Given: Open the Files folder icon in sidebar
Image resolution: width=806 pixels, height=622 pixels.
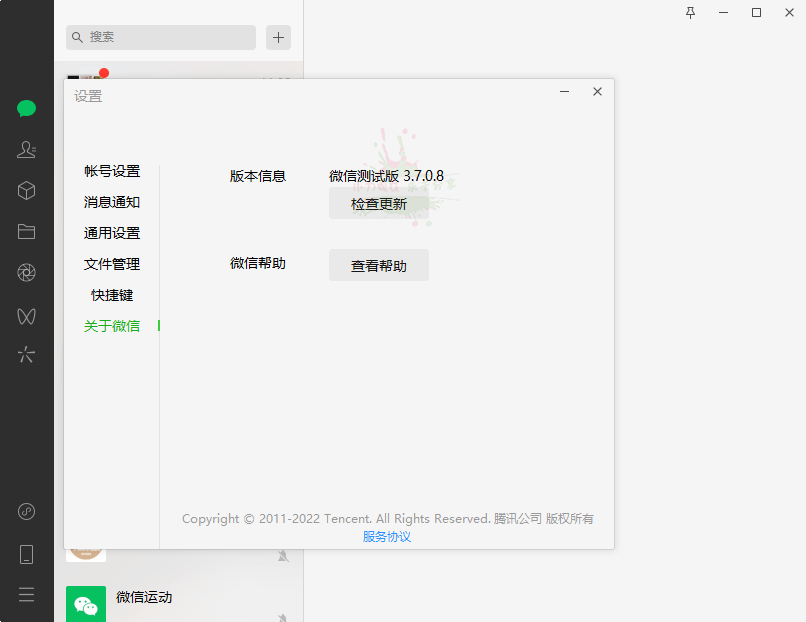Looking at the screenshot, I should 27,231.
